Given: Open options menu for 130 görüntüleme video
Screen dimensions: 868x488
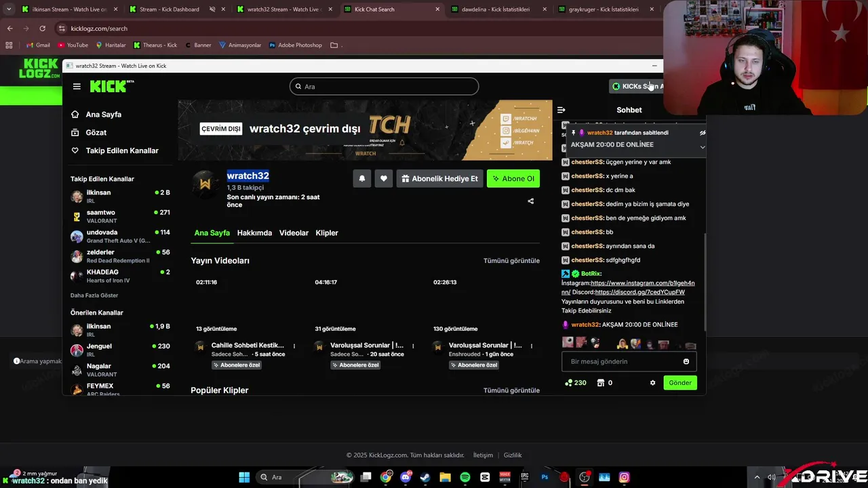Looking at the screenshot, I should click(x=532, y=346).
